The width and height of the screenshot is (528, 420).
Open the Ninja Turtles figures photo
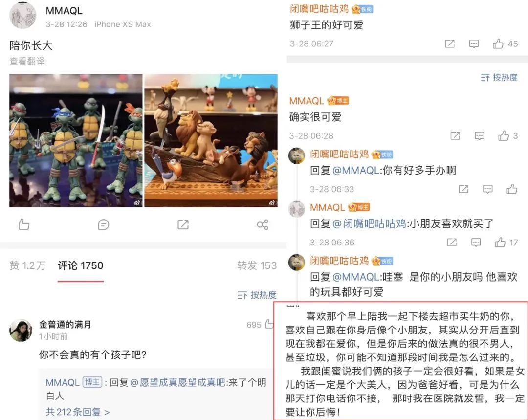76,140
